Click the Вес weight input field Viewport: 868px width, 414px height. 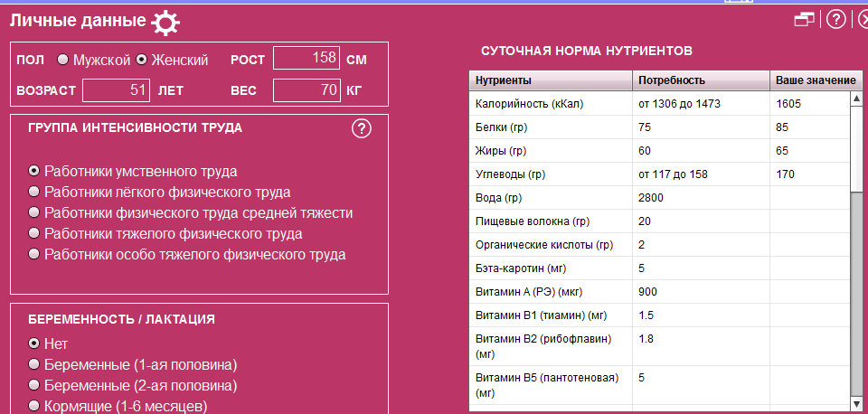[306, 90]
